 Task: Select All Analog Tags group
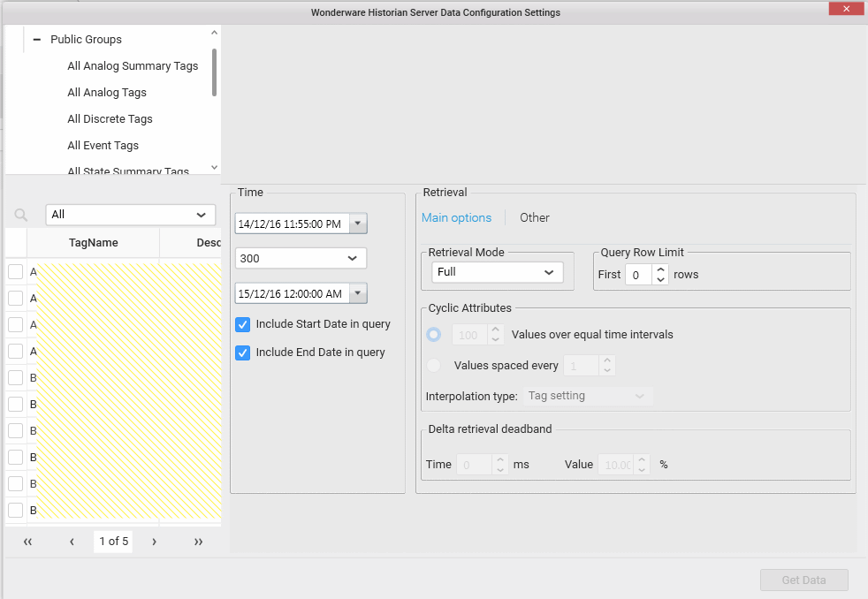[107, 93]
